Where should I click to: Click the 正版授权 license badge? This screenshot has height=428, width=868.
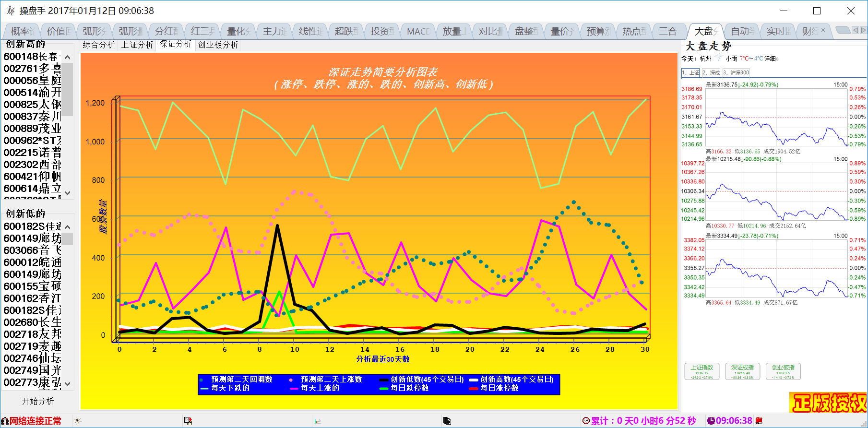[x=829, y=403]
